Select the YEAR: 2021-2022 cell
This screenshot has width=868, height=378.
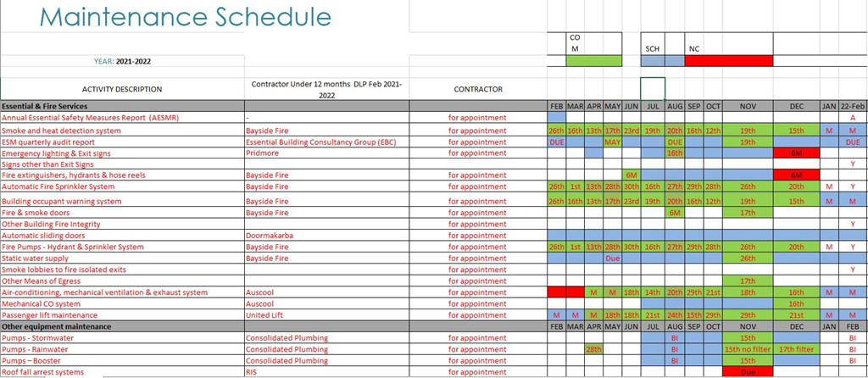122,61
